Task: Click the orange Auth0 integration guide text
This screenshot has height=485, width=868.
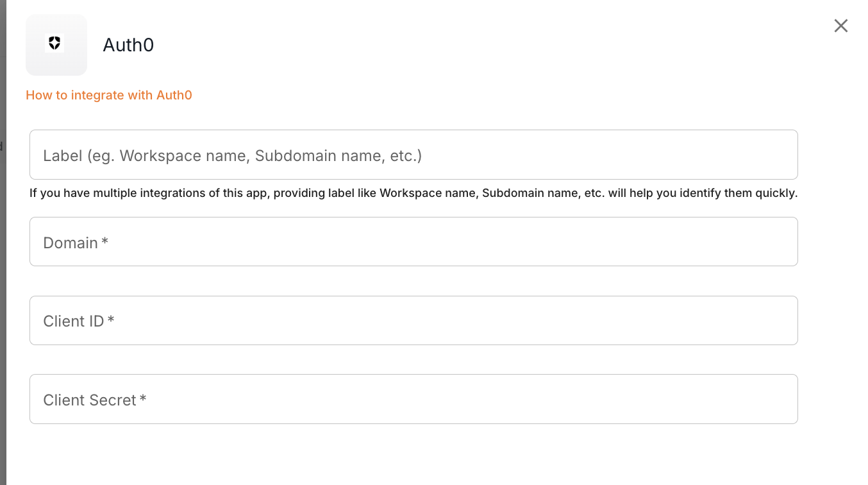Action: click(109, 96)
